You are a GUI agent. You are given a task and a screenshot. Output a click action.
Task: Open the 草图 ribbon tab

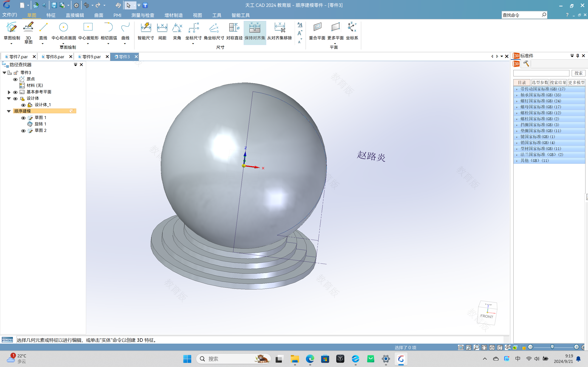coord(31,15)
